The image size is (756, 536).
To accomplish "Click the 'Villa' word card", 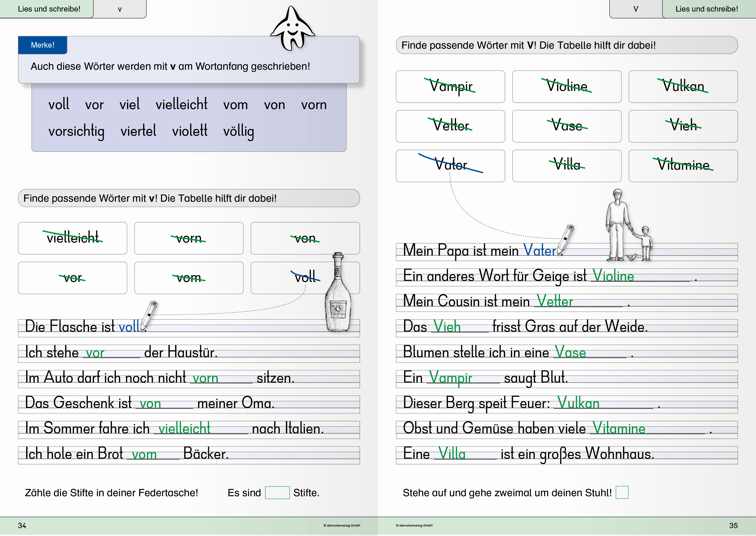I will tap(567, 166).
